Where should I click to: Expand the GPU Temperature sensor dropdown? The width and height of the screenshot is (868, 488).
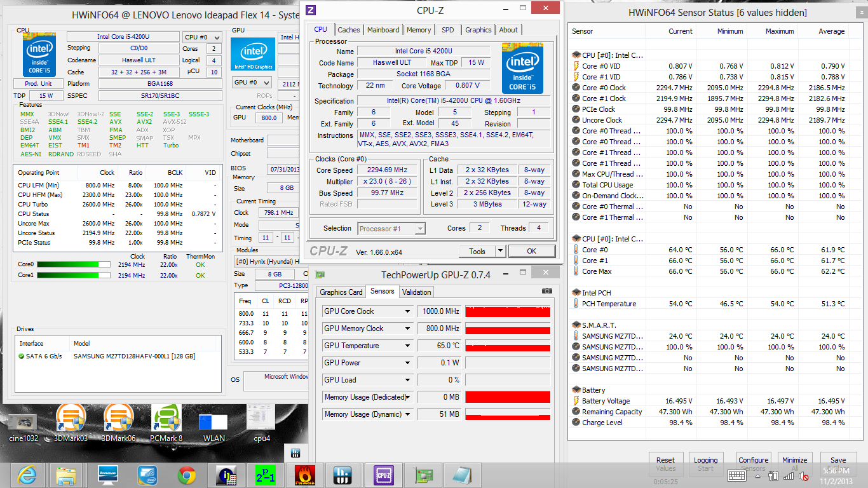408,346
